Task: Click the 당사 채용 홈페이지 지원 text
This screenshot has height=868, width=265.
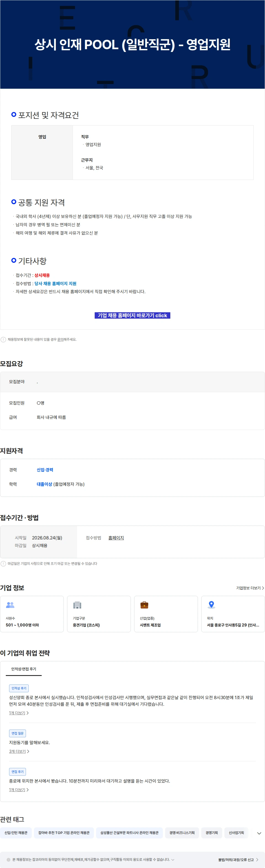Action: 55,283
